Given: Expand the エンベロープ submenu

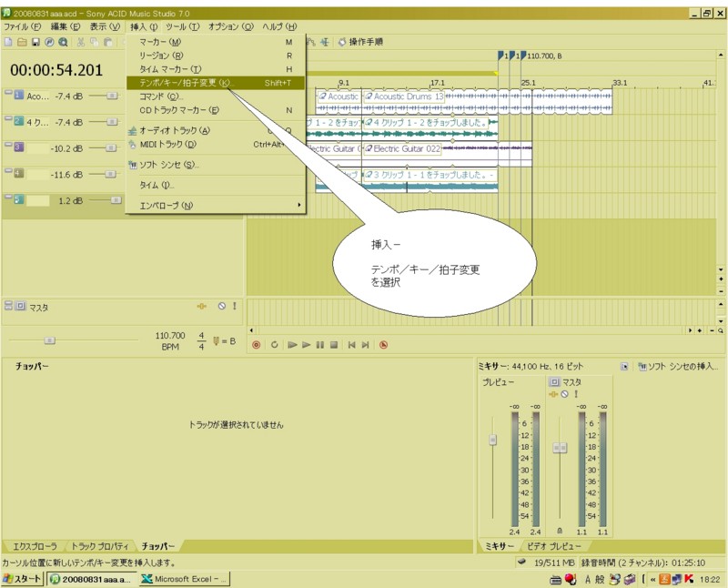Looking at the screenshot, I should pyautogui.click(x=216, y=206).
